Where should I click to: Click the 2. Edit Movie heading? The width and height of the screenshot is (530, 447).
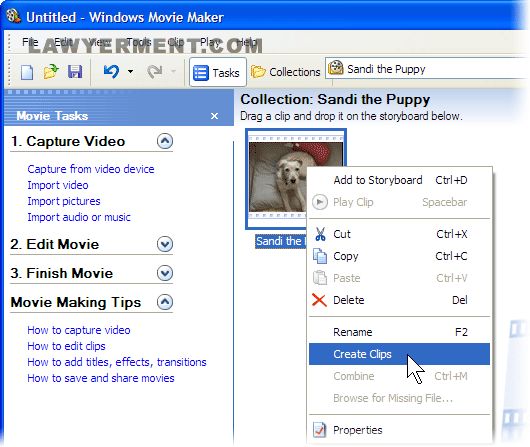[55, 244]
